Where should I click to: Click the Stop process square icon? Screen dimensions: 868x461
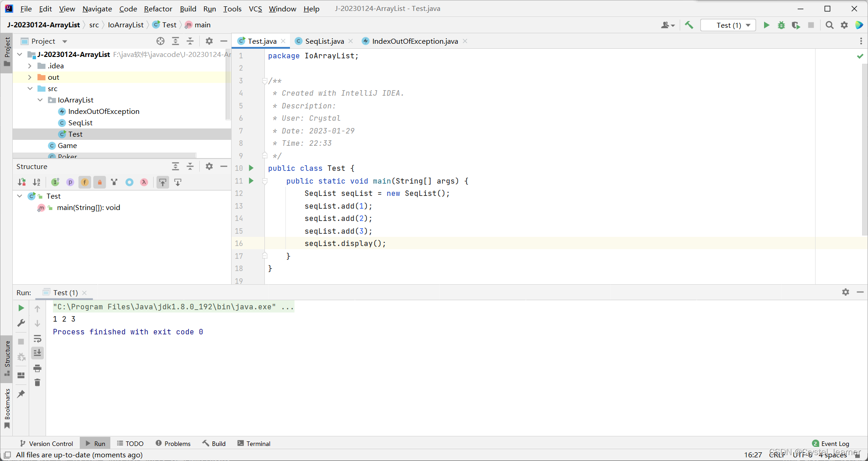point(811,25)
